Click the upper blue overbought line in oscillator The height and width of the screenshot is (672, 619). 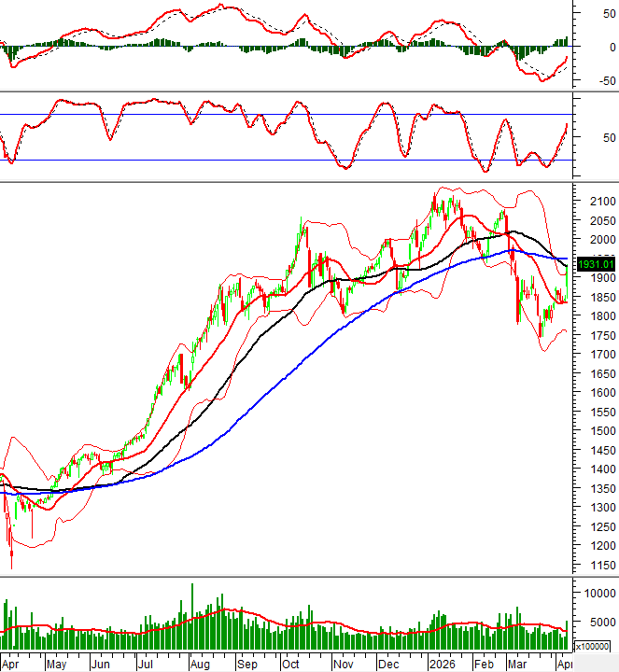pyautogui.click(x=280, y=114)
